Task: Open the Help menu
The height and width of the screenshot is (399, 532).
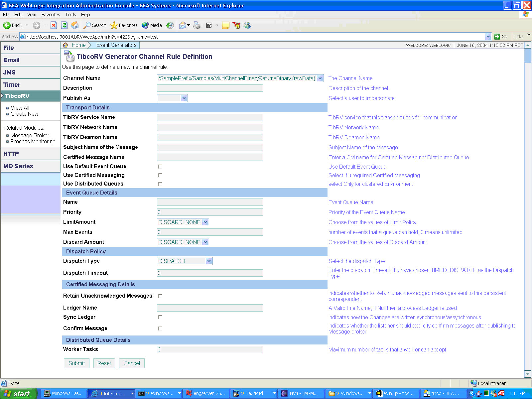Action: (x=85, y=15)
